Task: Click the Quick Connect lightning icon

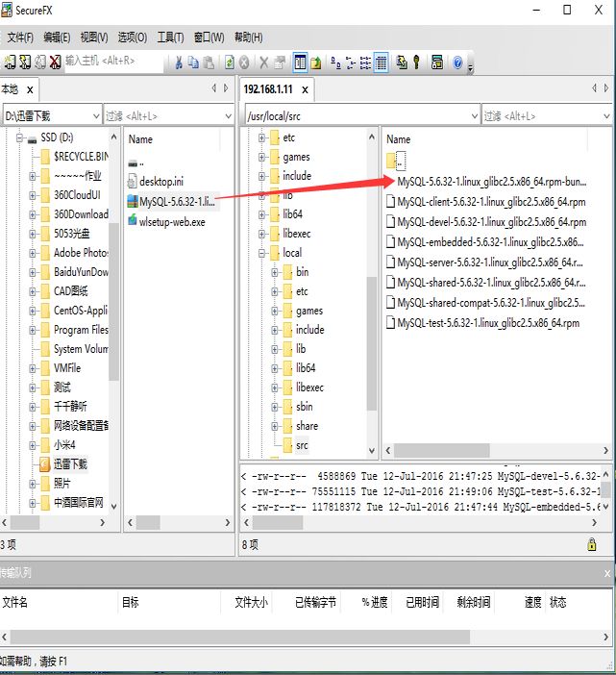Action: [x=25, y=62]
